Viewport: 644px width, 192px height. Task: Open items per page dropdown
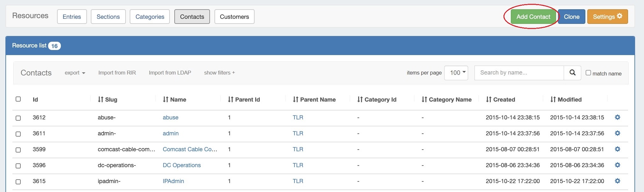tap(456, 73)
